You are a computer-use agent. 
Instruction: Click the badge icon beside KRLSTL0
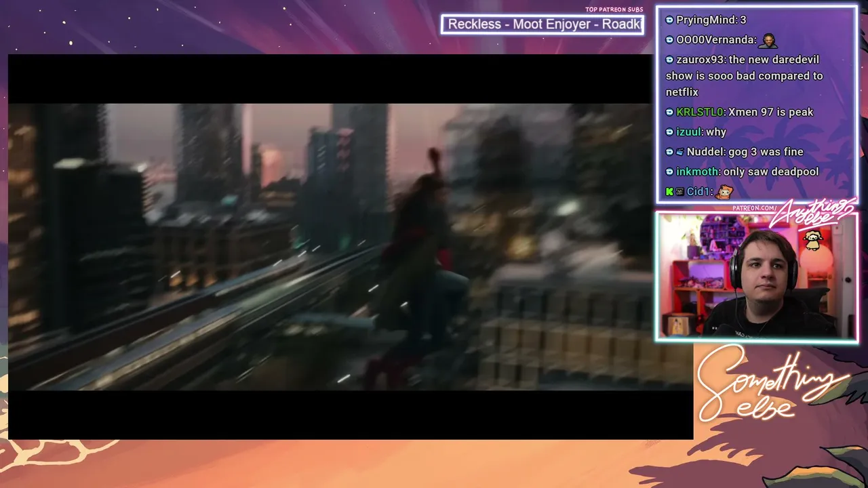[669, 113]
